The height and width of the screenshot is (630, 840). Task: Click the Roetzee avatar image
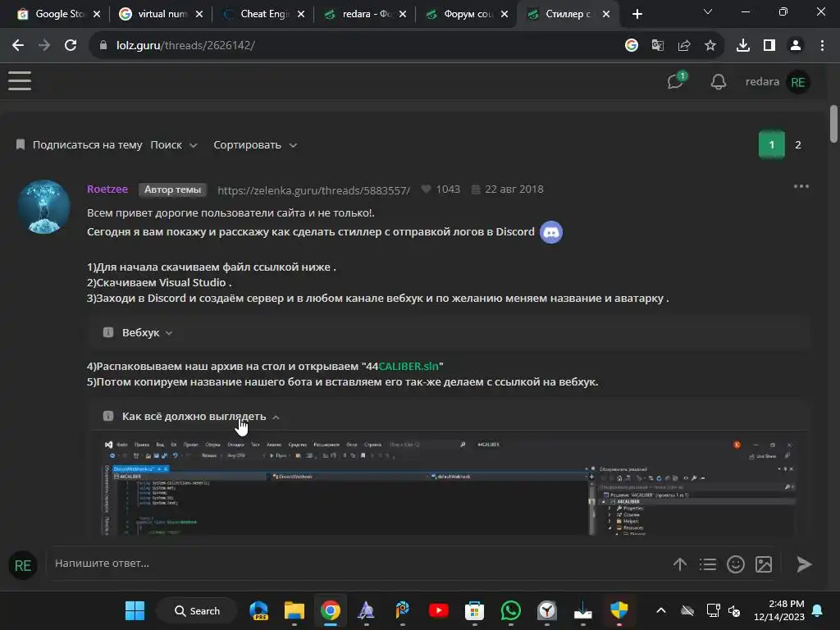point(44,207)
